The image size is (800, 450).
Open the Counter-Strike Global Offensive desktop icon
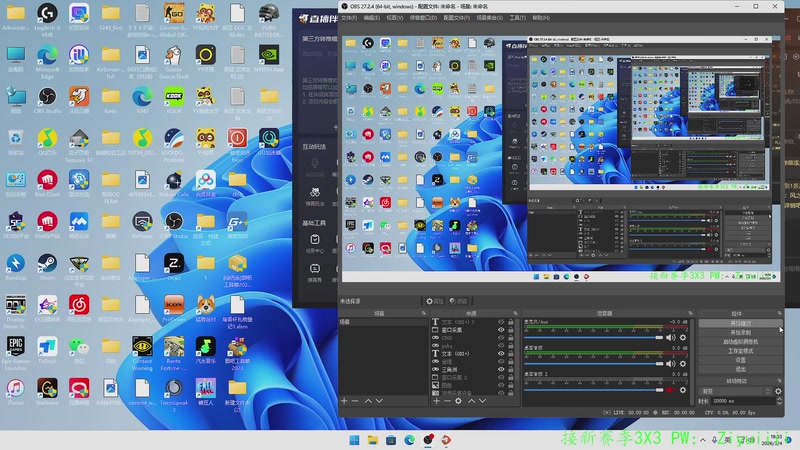174,19
